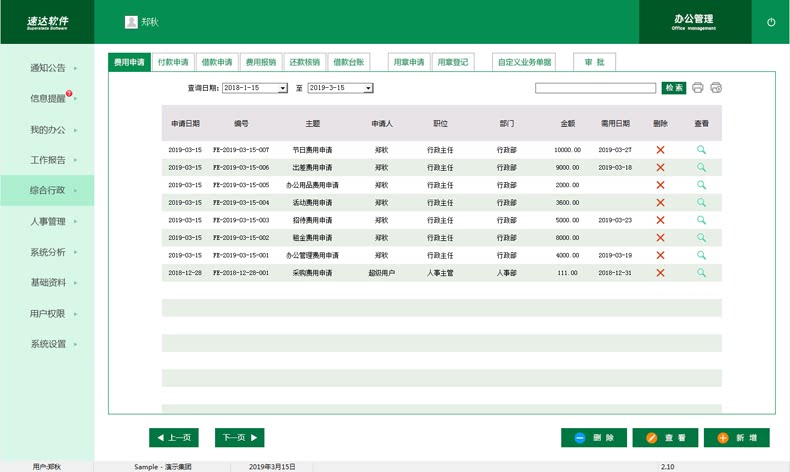Image resolution: width=790 pixels, height=472 pixels.
Task: Delete row FE-2018-12-28-001 using red X
Action: point(660,273)
